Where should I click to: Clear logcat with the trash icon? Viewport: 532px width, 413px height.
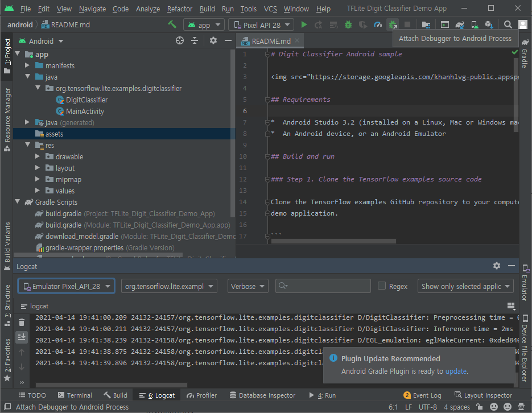pyautogui.click(x=22, y=323)
